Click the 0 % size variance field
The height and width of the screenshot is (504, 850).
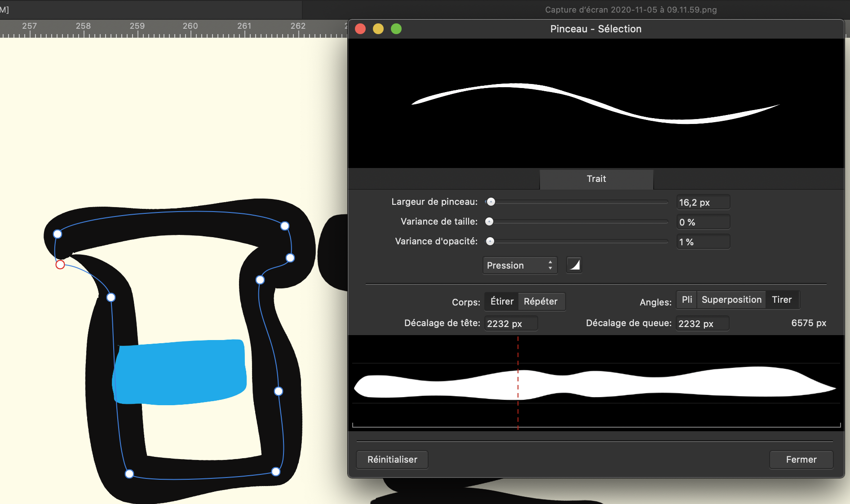click(x=703, y=222)
